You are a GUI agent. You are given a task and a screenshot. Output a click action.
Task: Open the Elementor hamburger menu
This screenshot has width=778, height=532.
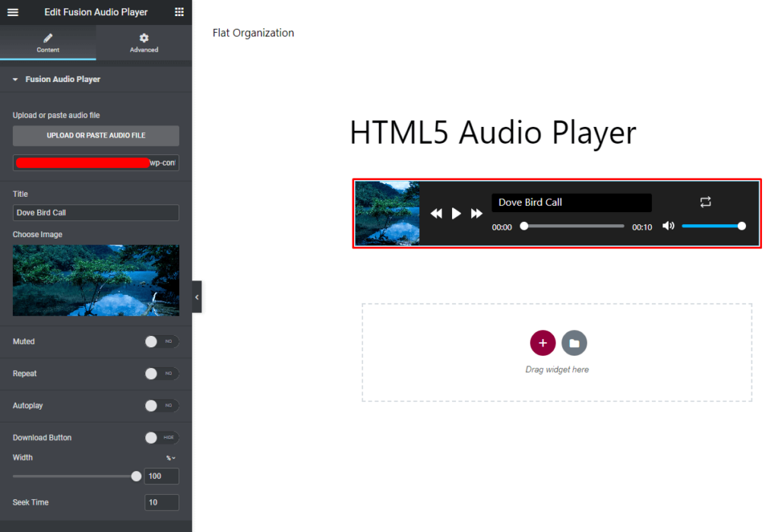click(12, 12)
